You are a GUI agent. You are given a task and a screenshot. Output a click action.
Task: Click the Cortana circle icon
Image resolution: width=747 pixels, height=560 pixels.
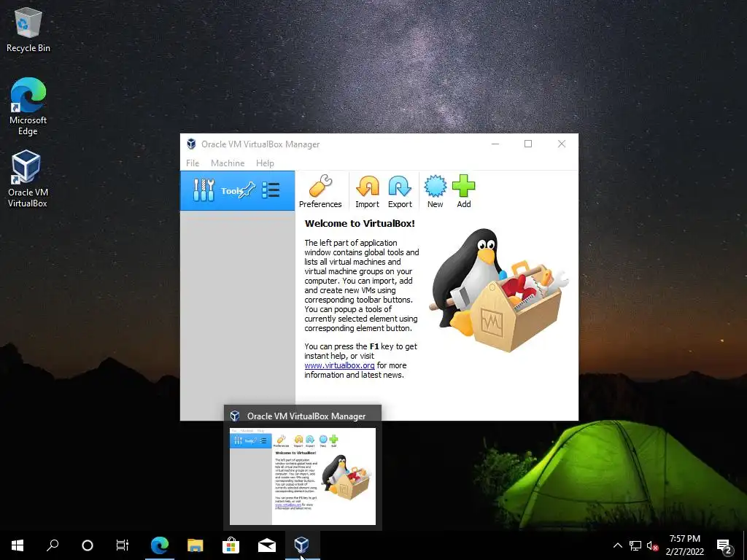click(88, 545)
